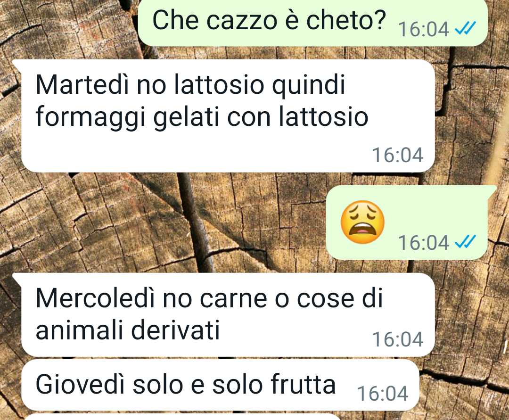This screenshot has height=420, width=509.
Task: Tap the timestamp on the emoji message
Action: [x=424, y=242]
